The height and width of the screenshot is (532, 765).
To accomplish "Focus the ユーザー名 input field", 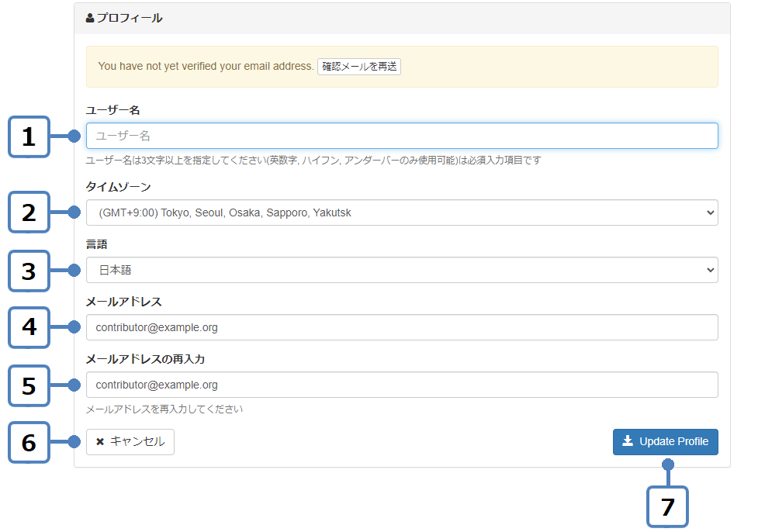I will (x=401, y=136).
